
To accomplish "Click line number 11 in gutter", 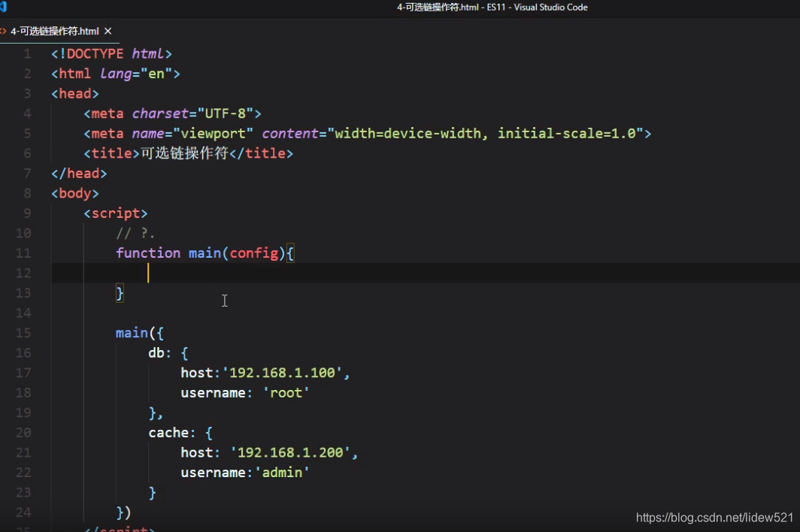I will (23, 253).
